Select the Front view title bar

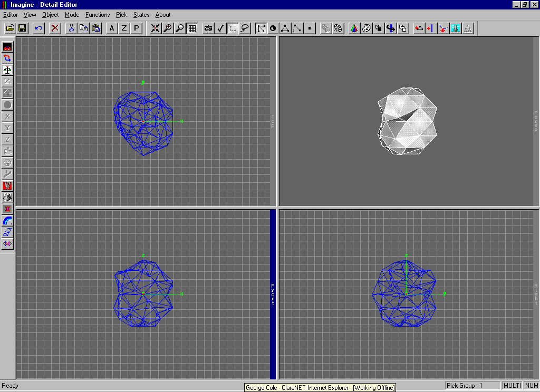tap(273, 294)
